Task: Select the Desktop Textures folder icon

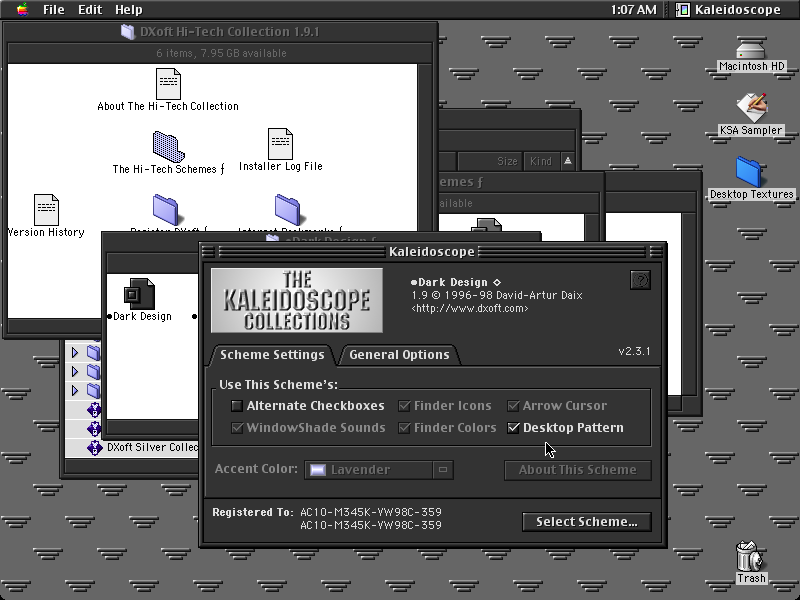Action: pyautogui.click(x=750, y=172)
